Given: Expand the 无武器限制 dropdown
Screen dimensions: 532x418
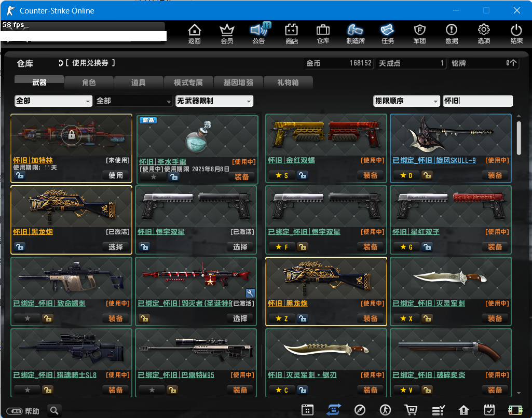Looking at the screenshot, I should point(214,101).
